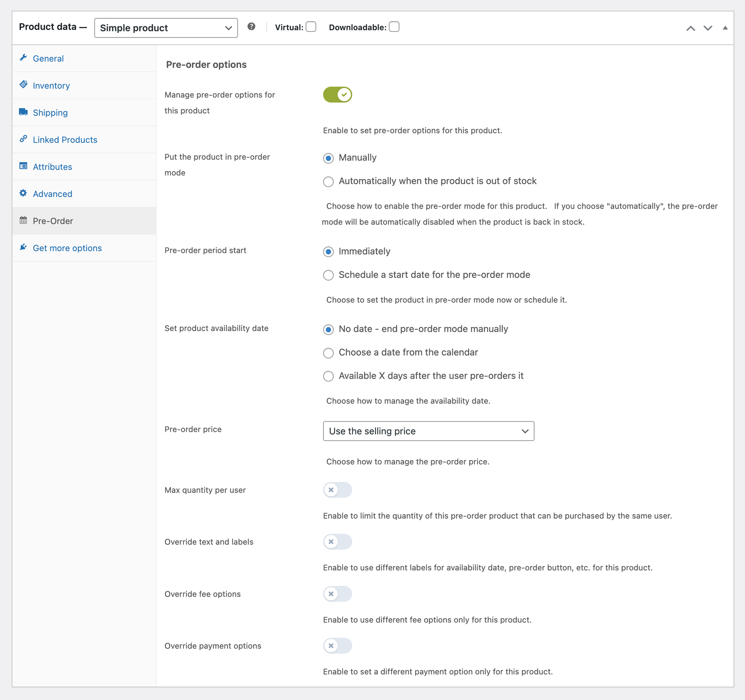Click the Get more options link
The height and width of the screenshot is (700, 745).
click(x=67, y=248)
